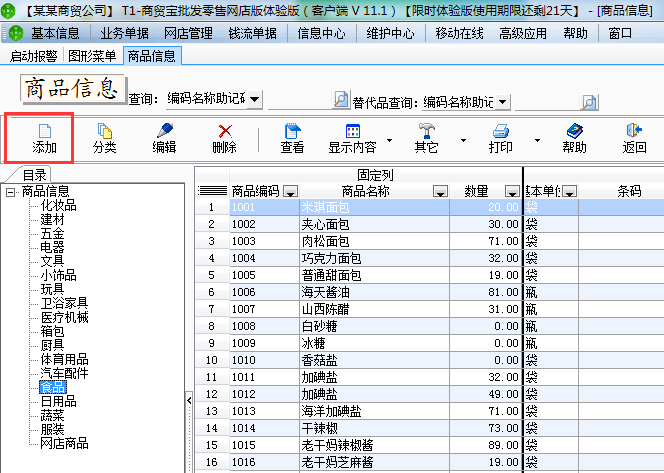This screenshot has width=664, height=473.
Task: Click the search icon next to 查询 field
Action: pyautogui.click(x=341, y=100)
